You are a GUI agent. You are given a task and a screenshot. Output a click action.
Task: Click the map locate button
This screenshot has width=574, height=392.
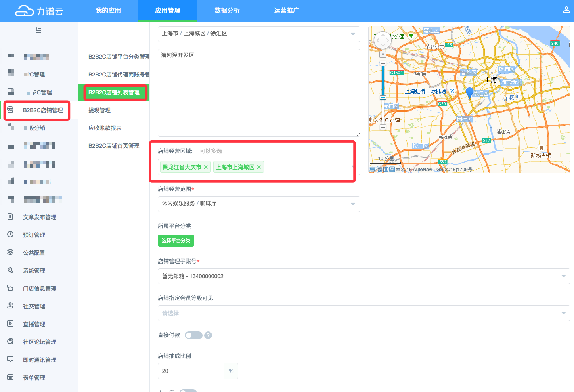[x=383, y=54]
